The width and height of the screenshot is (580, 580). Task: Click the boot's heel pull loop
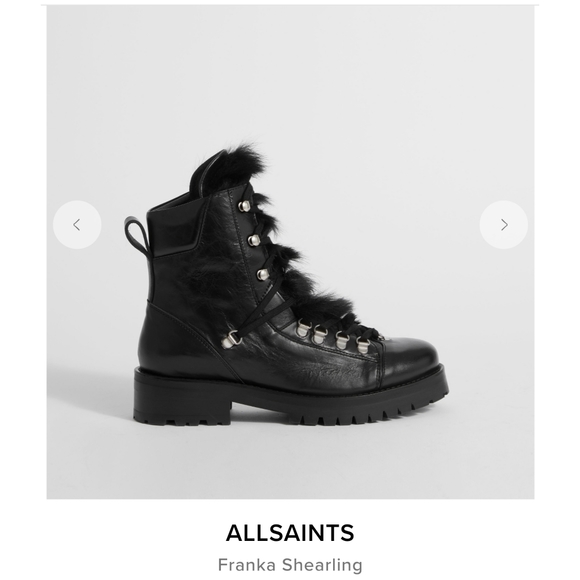[x=135, y=236]
